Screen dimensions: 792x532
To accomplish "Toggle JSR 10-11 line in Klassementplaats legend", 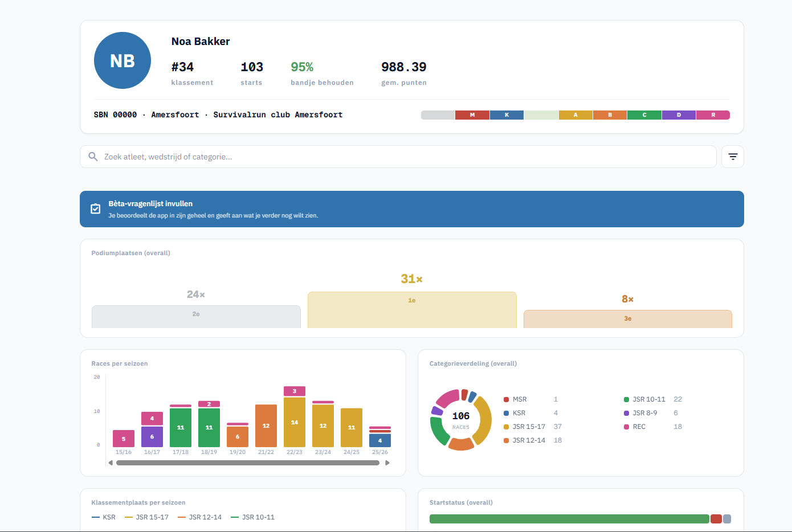I will [252, 517].
